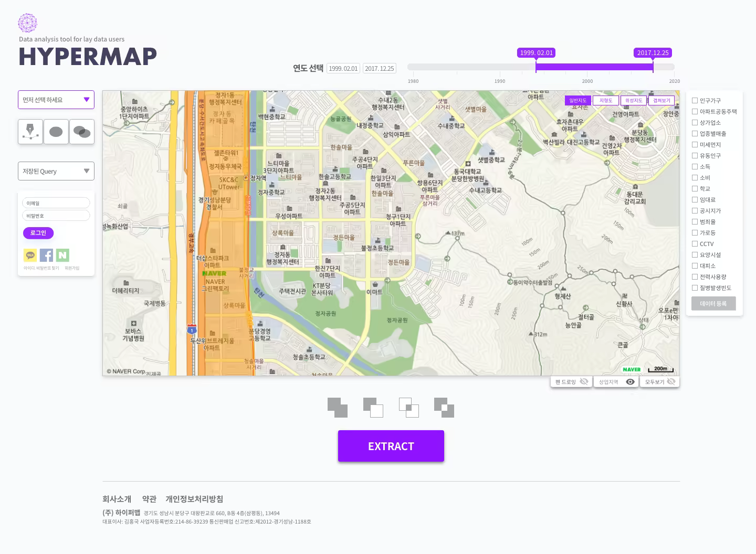Open the 먼저 선택 하세요 dropdown
This screenshot has height=554, width=756.
[56, 100]
